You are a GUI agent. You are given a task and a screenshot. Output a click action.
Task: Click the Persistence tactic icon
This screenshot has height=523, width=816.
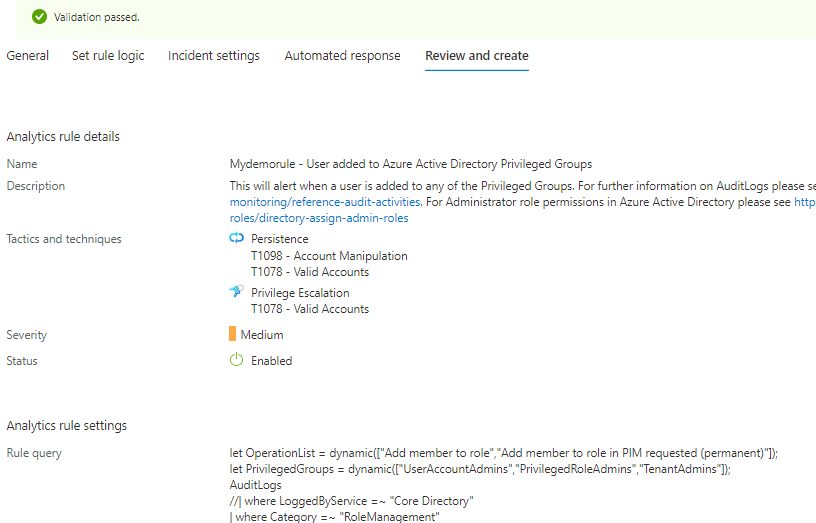click(236, 239)
